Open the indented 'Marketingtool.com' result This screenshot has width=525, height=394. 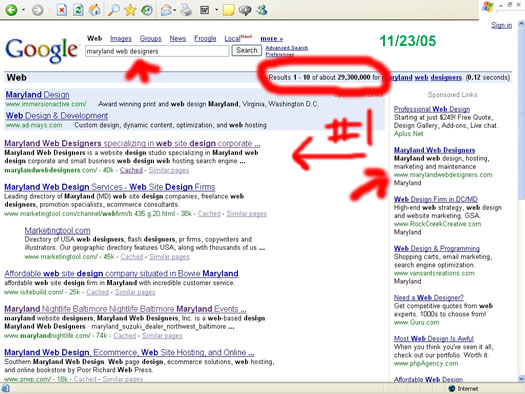click(x=58, y=230)
